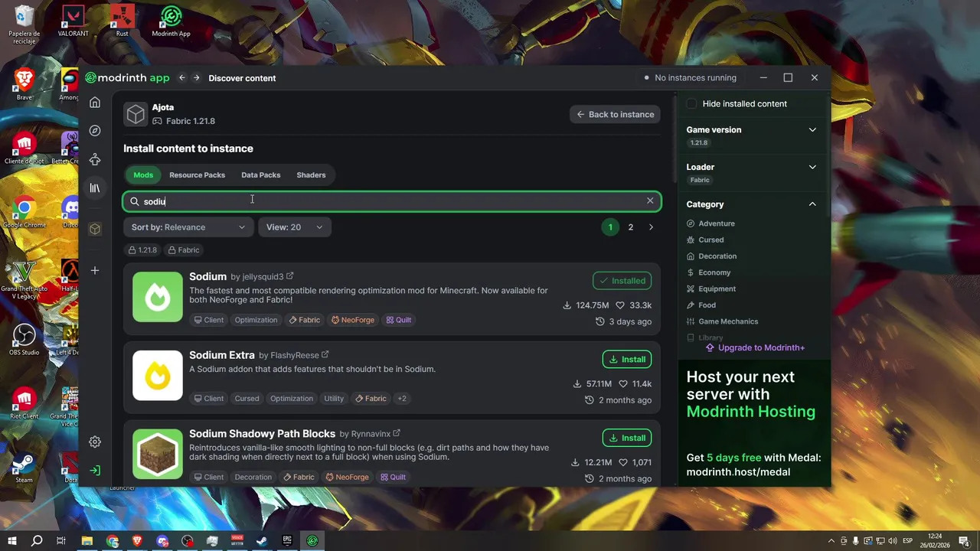
Task: Click the Installed button for Sodium
Action: click(x=622, y=281)
